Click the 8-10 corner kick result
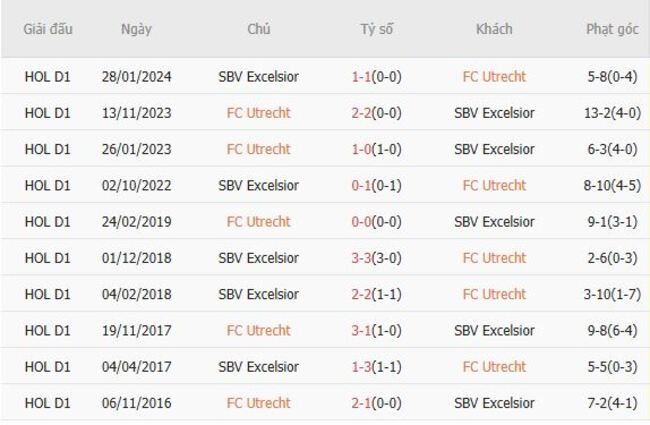Viewport: 650px width, 425px height. pyautogui.click(x=613, y=185)
